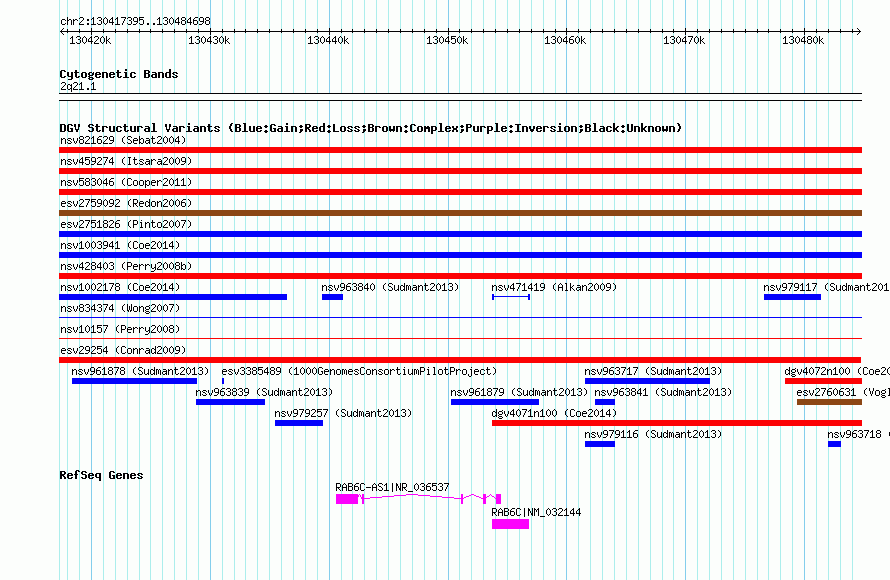Viewport: 890px width, 580px height.
Task: Select the tiny esv3385489 1000Genomes variant mark
Action: point(223,381)
